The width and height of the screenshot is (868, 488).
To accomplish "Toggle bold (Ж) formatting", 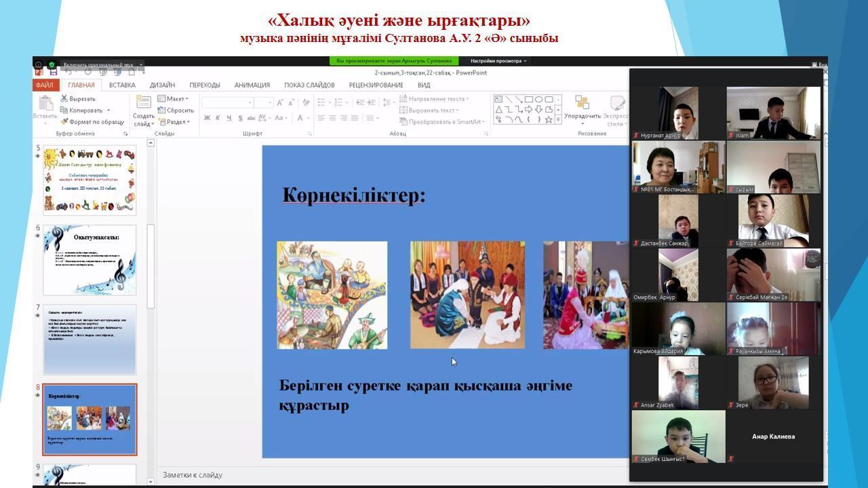I will click(206, 118).
